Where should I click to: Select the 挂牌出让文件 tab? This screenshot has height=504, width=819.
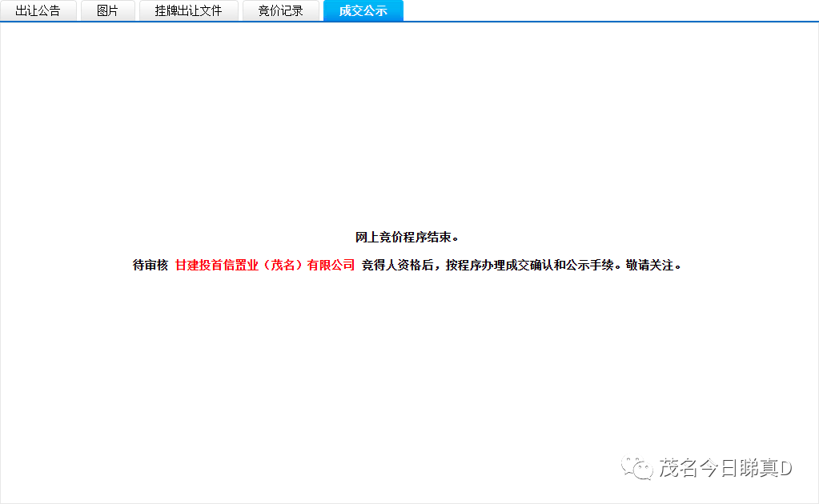pos(188,11)
